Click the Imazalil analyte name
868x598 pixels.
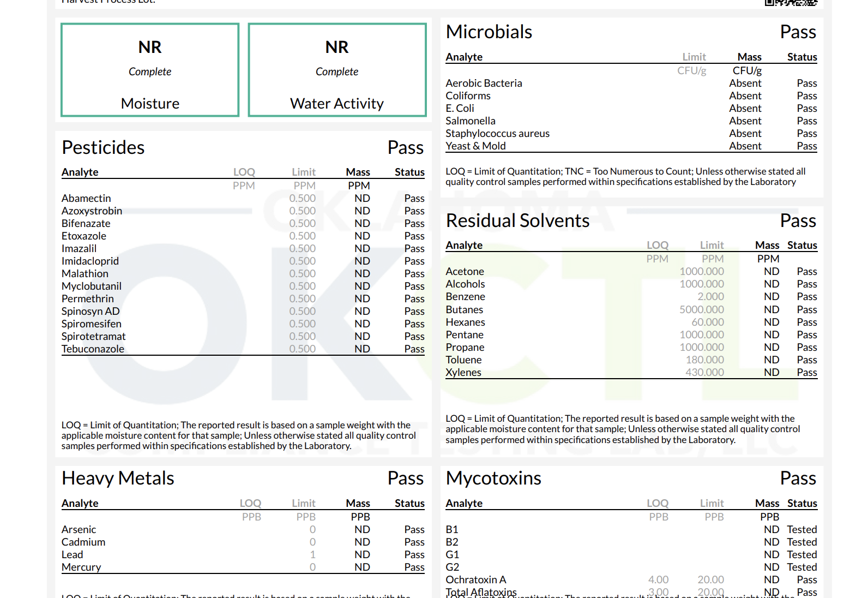click(x=79, y=248)
